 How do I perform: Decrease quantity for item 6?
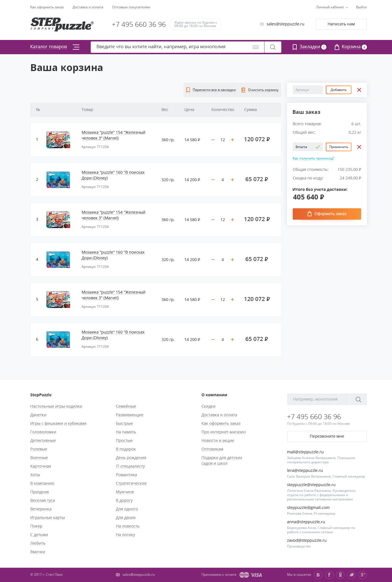coord(213,339)
